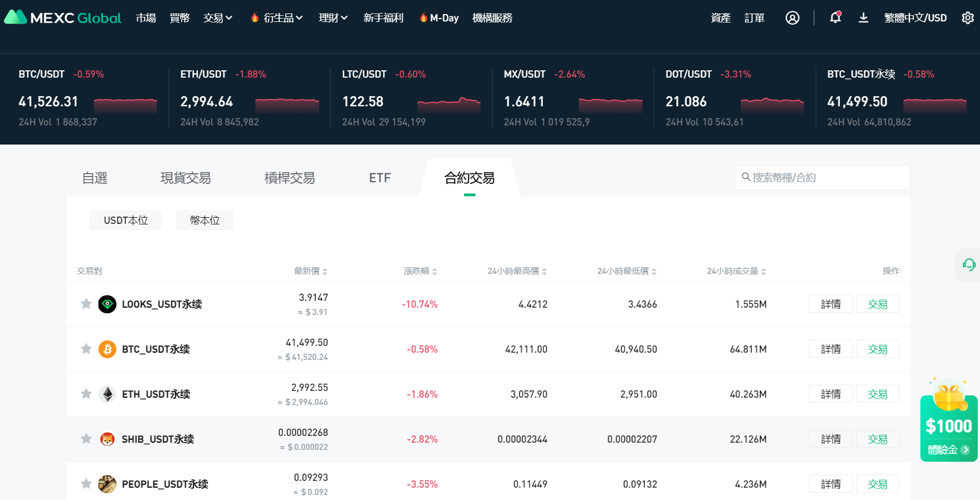Open the DOT/USDT ticker card
980x500 pixels.
(735, 98)
